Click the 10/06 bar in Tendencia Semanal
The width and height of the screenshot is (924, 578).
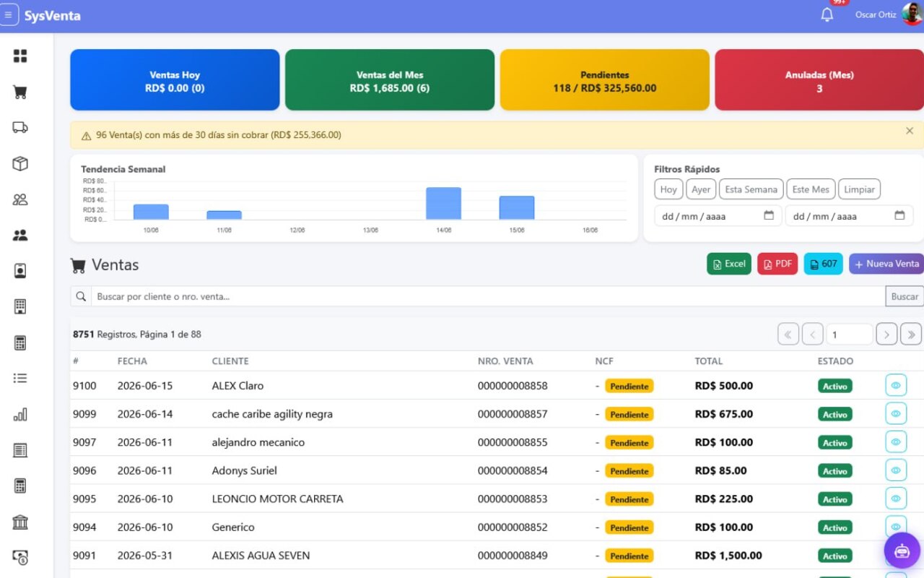click(x=151, y=212)
